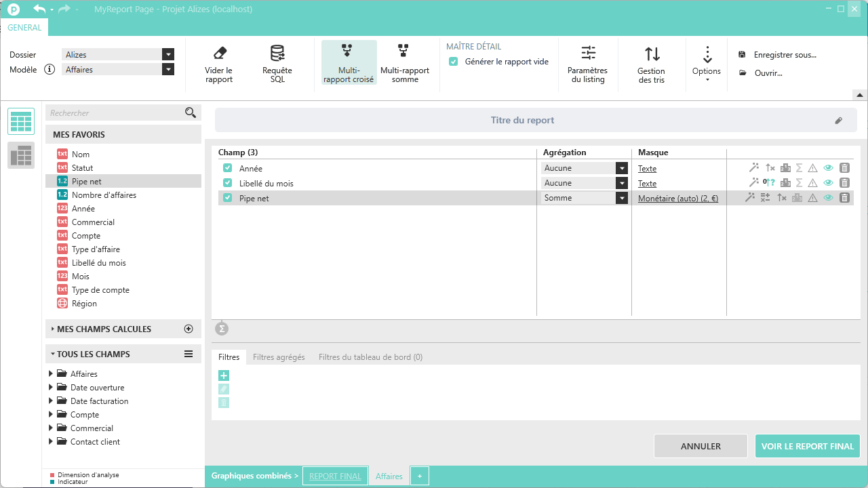Delete the Pipe net field row
The width and height of the screenshot is (868, 488).
tap(844, 198)
